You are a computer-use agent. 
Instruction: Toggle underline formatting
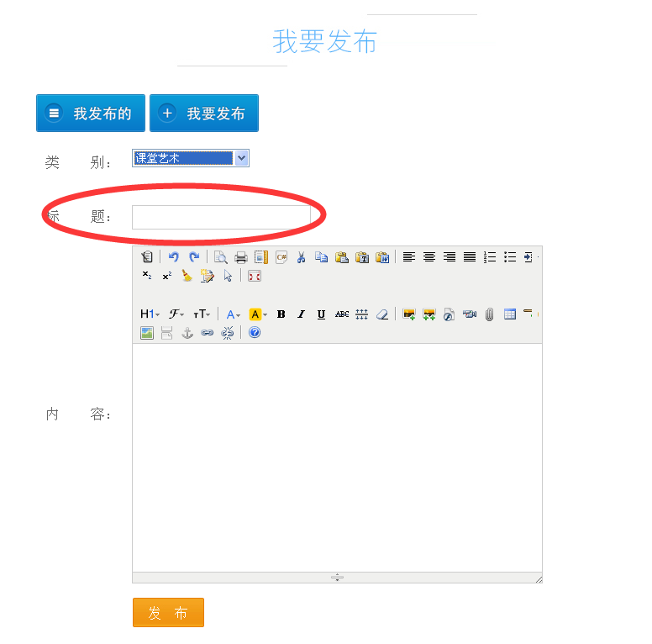(x=321, y=314)
